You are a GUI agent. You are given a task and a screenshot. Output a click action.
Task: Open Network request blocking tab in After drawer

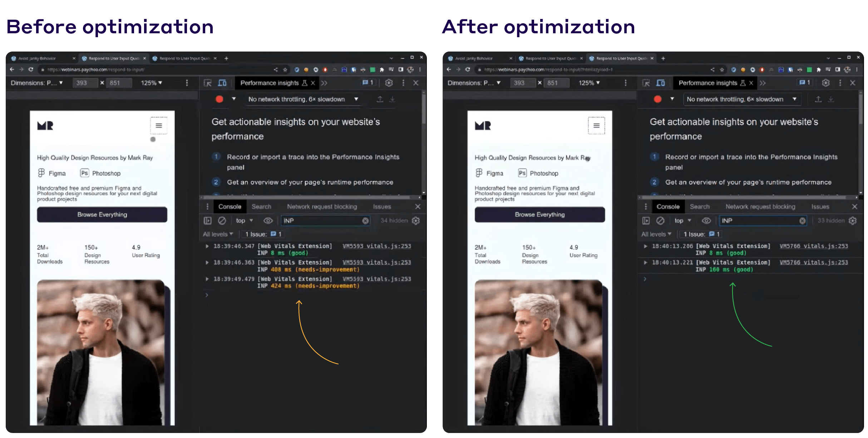[760, 206]
